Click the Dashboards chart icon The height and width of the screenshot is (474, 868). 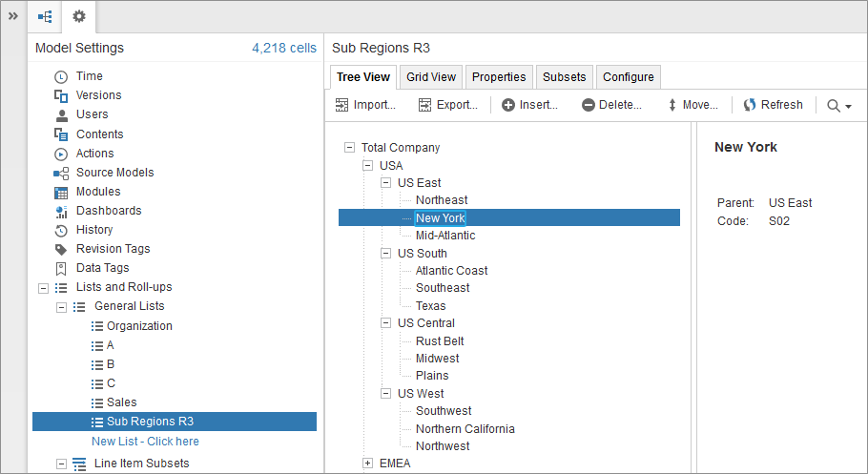[61, 211]
